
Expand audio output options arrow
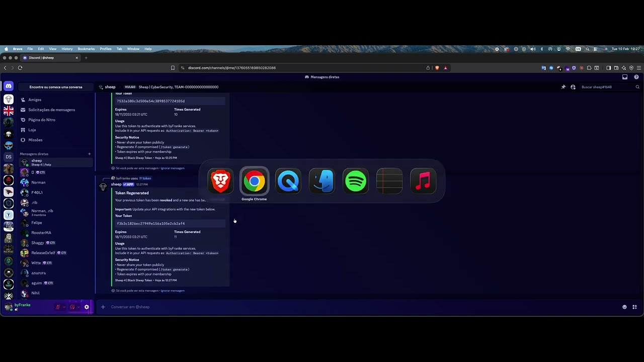click(78, 307)
